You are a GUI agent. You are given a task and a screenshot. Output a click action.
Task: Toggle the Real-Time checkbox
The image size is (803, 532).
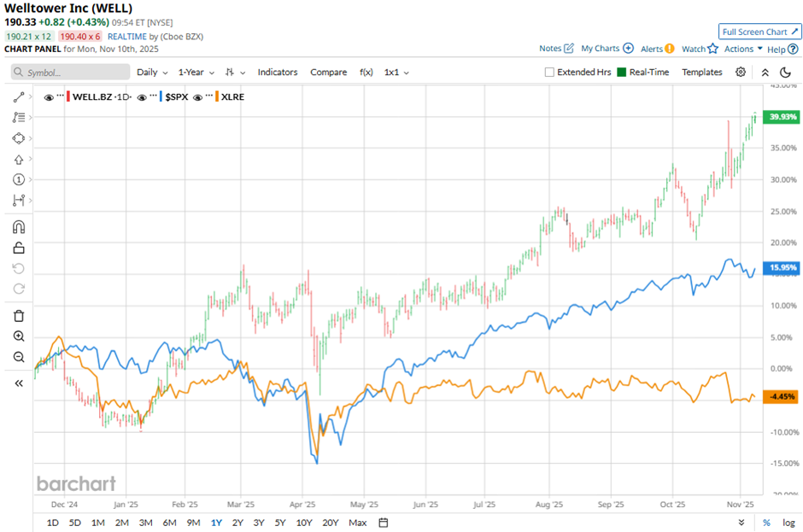tap(621, 73)
